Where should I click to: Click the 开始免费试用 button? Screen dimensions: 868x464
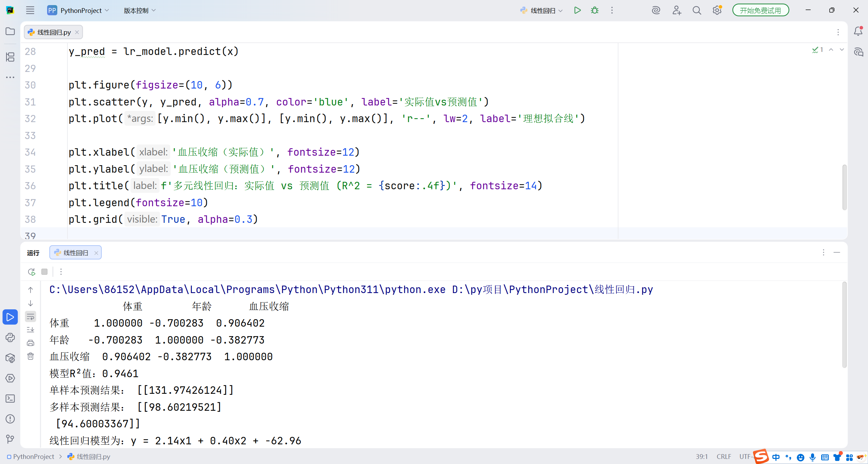(760, 11)
